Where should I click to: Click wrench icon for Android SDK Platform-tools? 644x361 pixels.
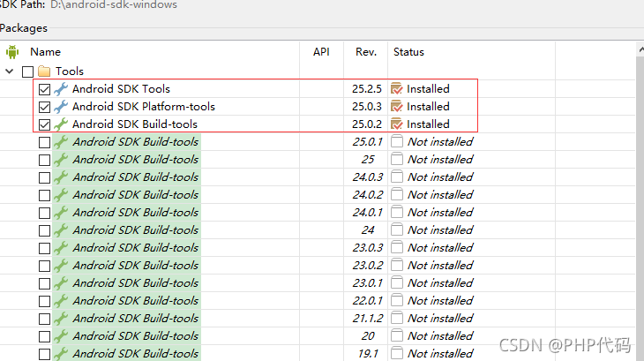61,107
